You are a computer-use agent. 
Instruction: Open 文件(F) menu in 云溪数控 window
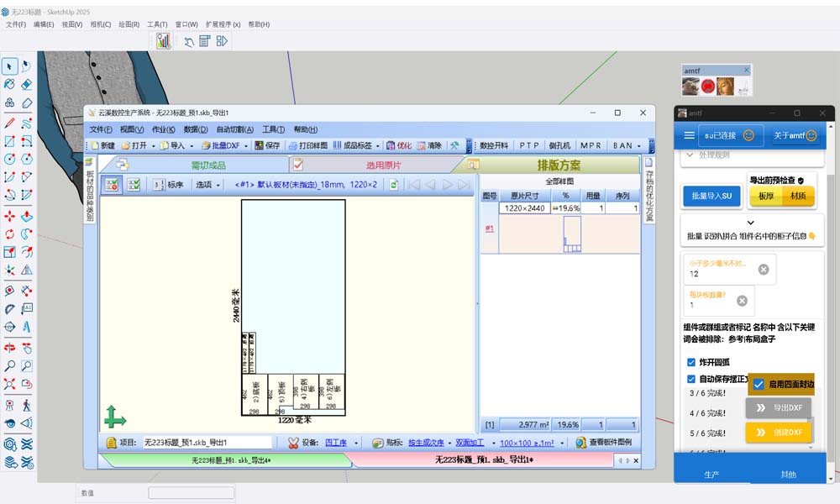pyautogui.click(x=101, y=129)
